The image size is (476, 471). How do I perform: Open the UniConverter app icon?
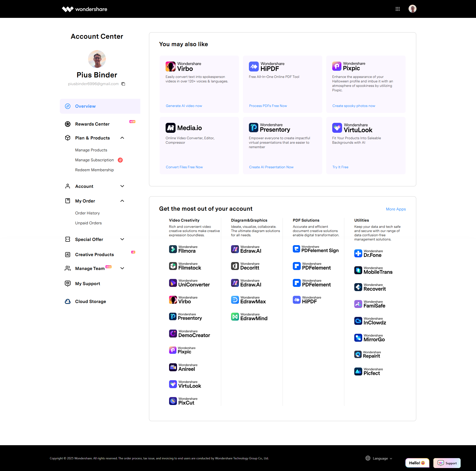point(173,283)
